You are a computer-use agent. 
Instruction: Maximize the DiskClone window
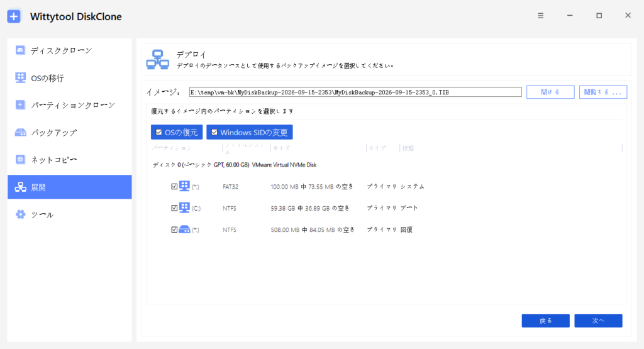pos(599,16)
